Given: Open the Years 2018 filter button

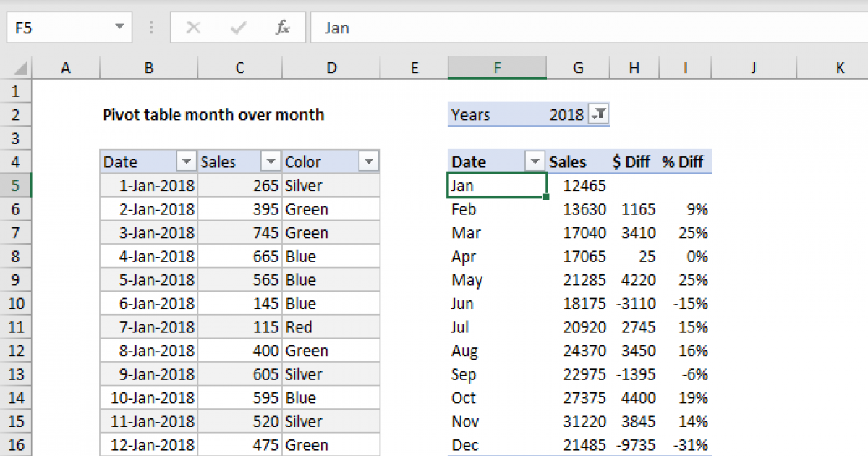Looking at the screenshot, I should tap(599, 114).
